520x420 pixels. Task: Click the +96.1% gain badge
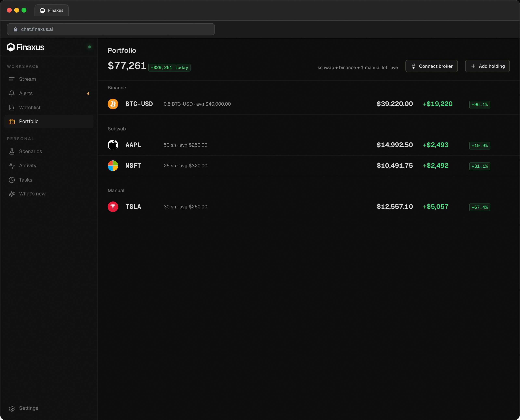pyautogui.click(x=480, y=105)
